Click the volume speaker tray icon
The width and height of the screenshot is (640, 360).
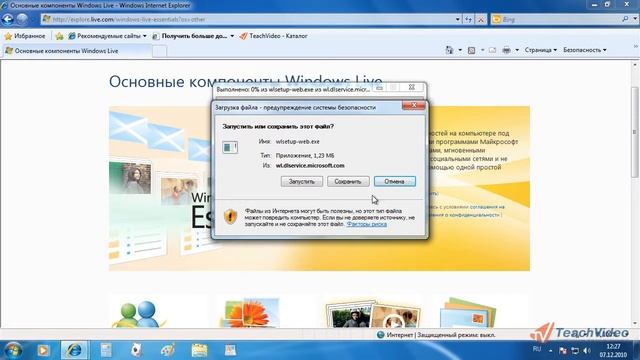point(587,351)
